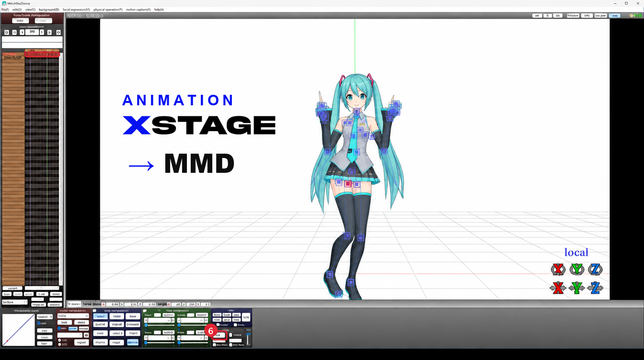Image resolution: width=644 pixels, height=360 pixels.
Task: Click the low pow button
Action: click(x=600, y=16)
